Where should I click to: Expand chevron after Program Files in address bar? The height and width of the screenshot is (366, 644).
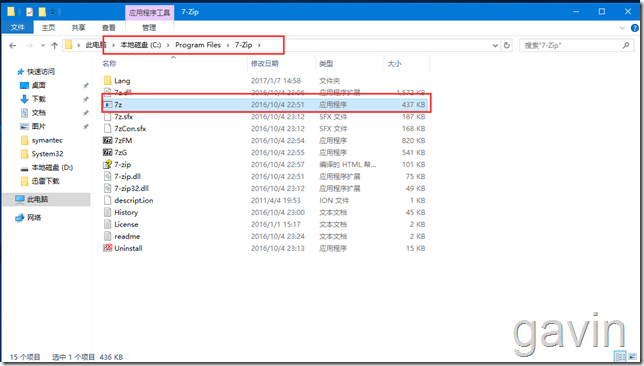tap(228, 45)
